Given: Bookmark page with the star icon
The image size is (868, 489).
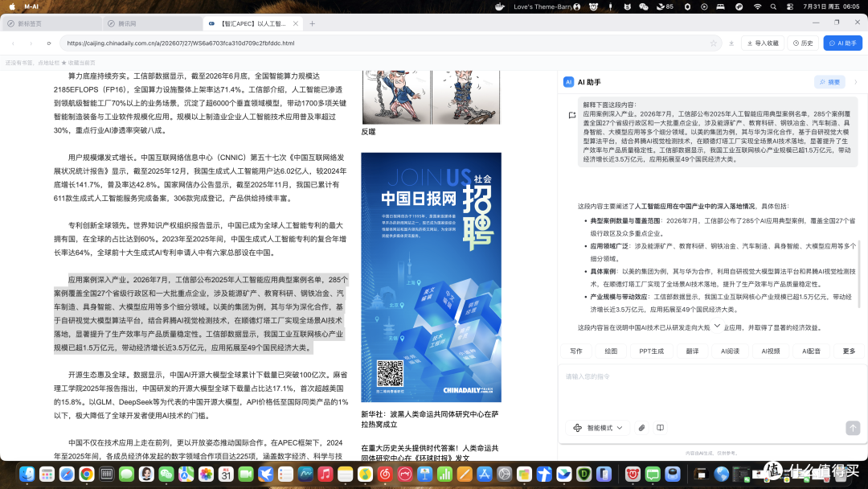Looking at the screenshot, I should (713, 43).
